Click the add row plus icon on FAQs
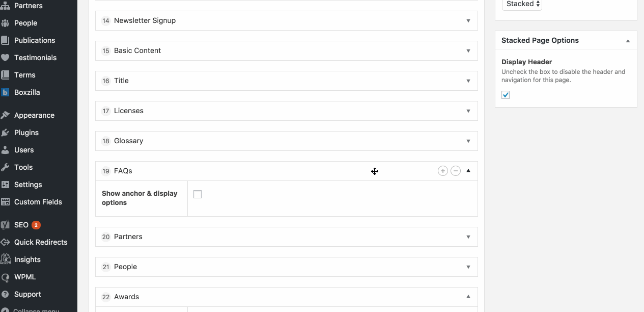 pos(442,171)
